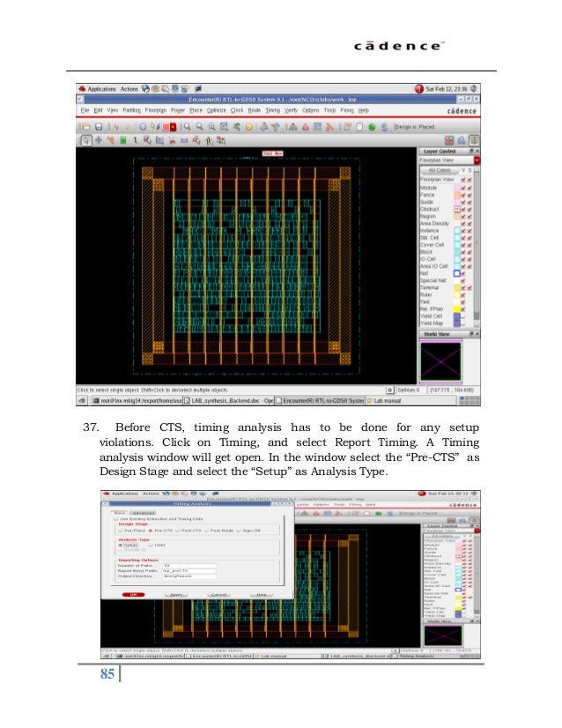Open the Timing menu in upper Encounter window
The height and width of the screenshot is (728, 562).
click(x=272, y=110)
